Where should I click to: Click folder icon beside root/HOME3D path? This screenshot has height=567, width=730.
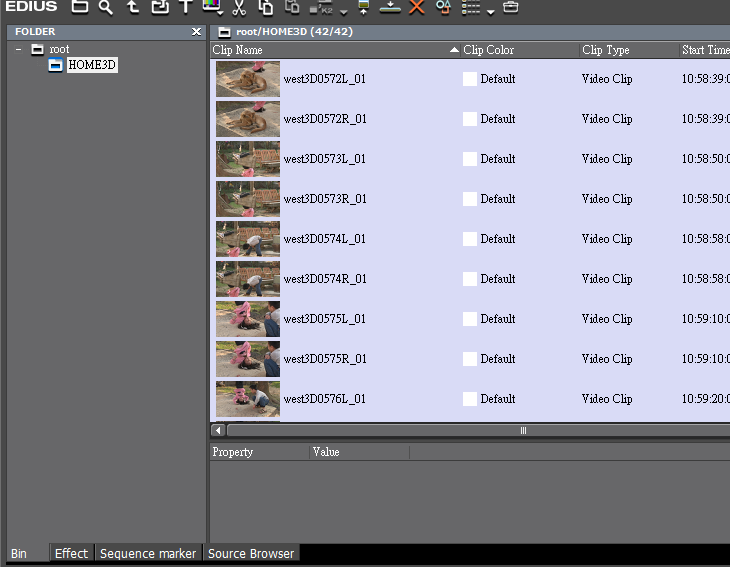[x=224, y=32]
